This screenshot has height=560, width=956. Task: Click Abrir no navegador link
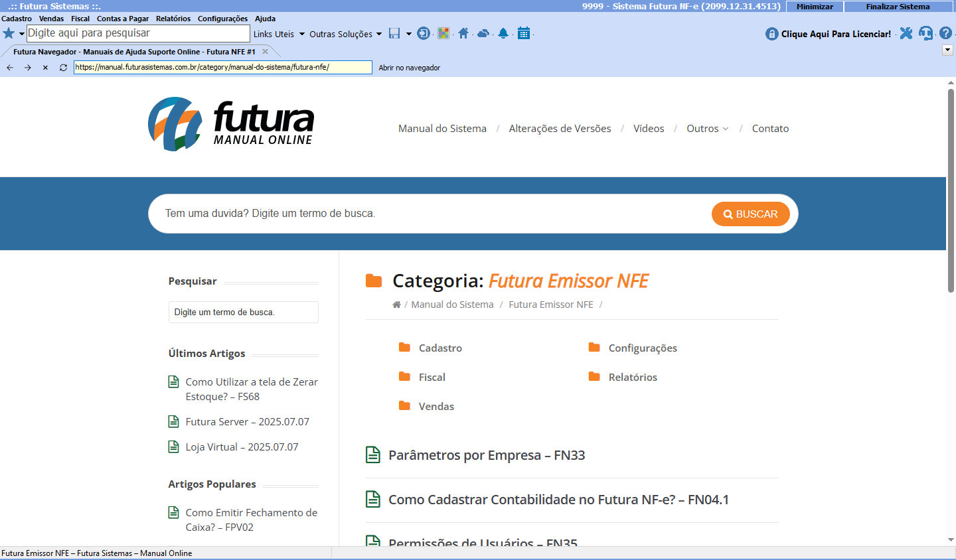point(410,68)
